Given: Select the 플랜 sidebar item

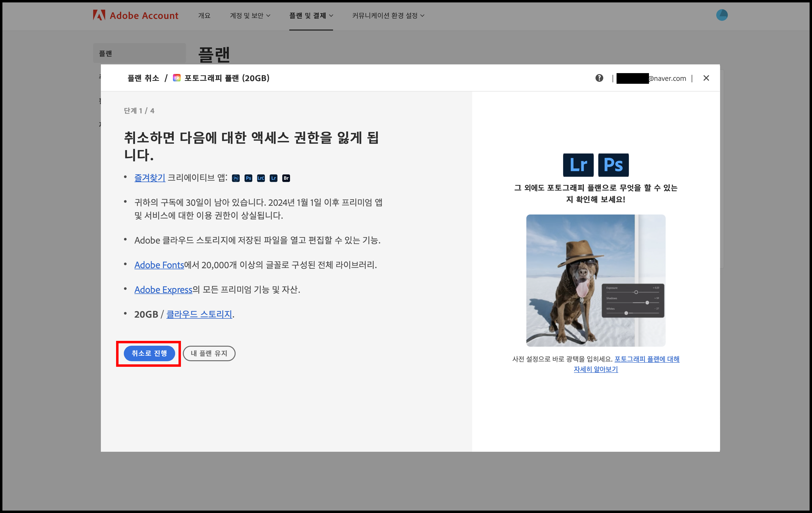Looking at the screenshot, I should tap(139, 53).
